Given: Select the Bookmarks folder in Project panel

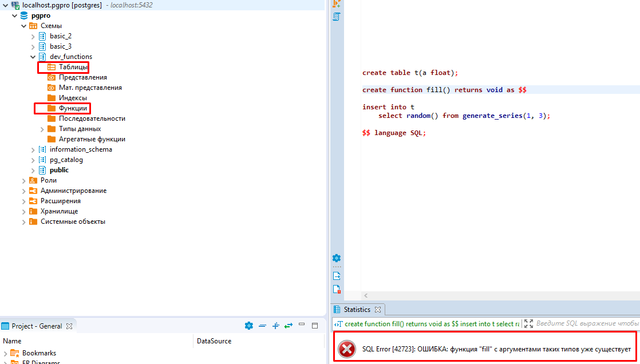Looking at the screenshot, I should [39, 353].
